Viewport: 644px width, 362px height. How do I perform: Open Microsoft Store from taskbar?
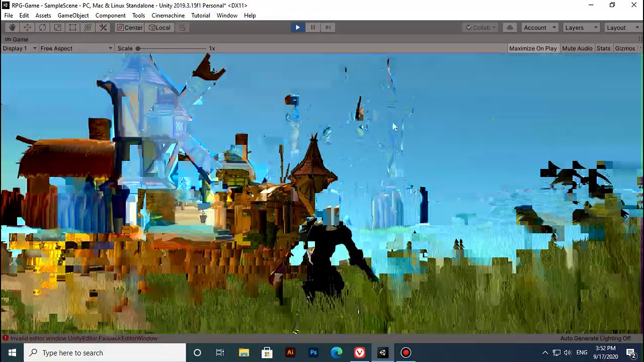click(267, 353)
